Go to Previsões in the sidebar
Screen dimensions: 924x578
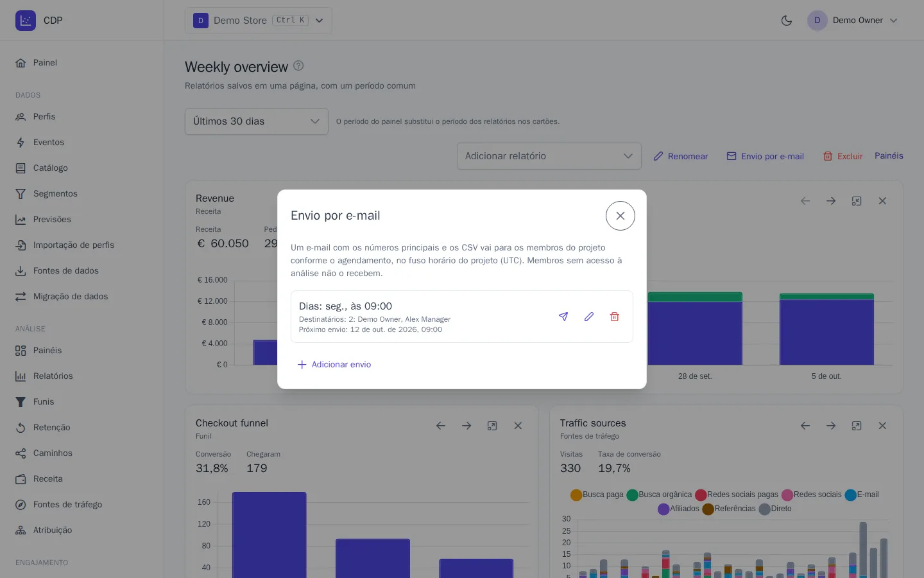(x=82, y=219)
